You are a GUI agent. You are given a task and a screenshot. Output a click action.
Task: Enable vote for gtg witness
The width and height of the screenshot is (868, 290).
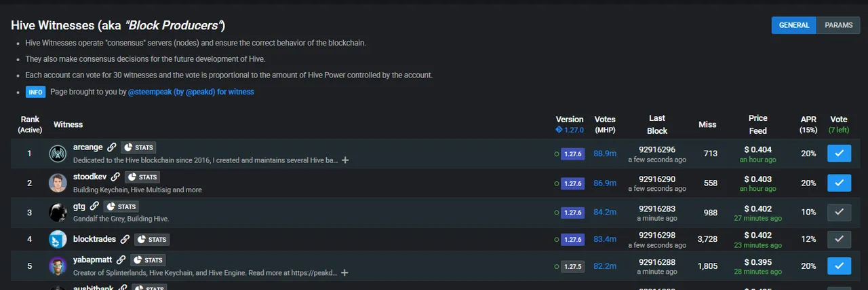pyautogui.click(x=839, y=213)
